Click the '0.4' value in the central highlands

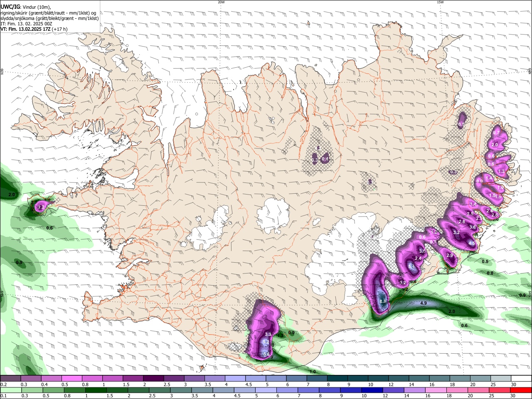[325, 159]
